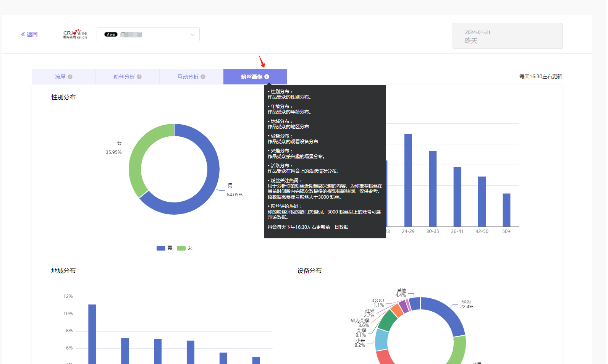Click the 30-35 age bar

tap(433, 189)
